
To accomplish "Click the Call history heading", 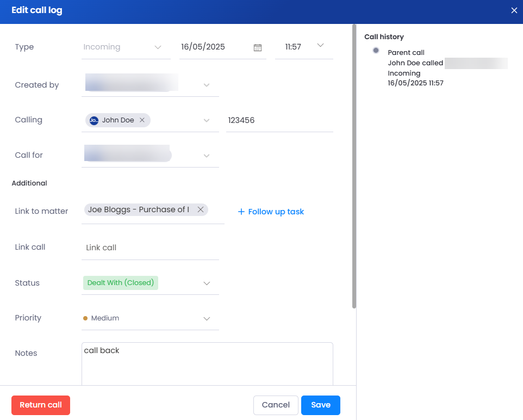I will click(384, 37).
